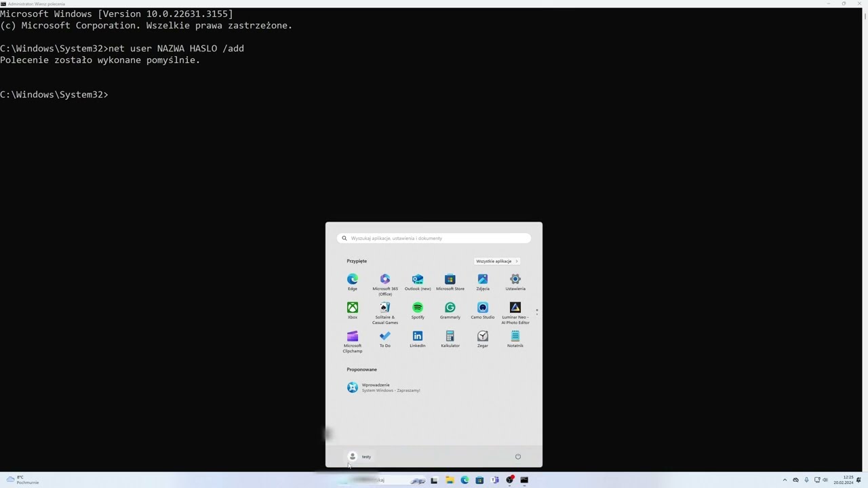Open Solitaire & Casual Games

385,313
